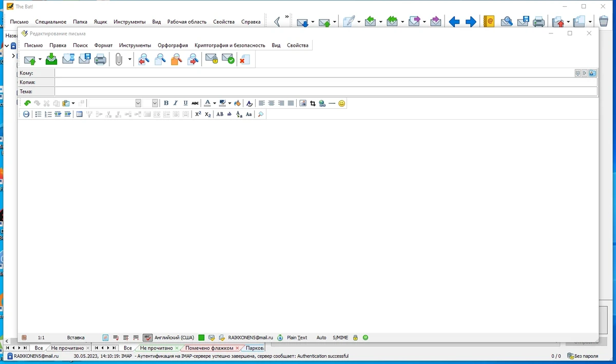Click the Кому: recipient button
This screenshot has height=364, width=616.
coord(36,73)
